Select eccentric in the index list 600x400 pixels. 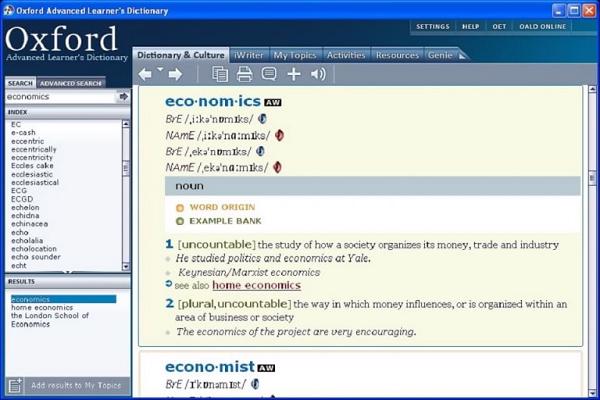click(x=28, y=141)
